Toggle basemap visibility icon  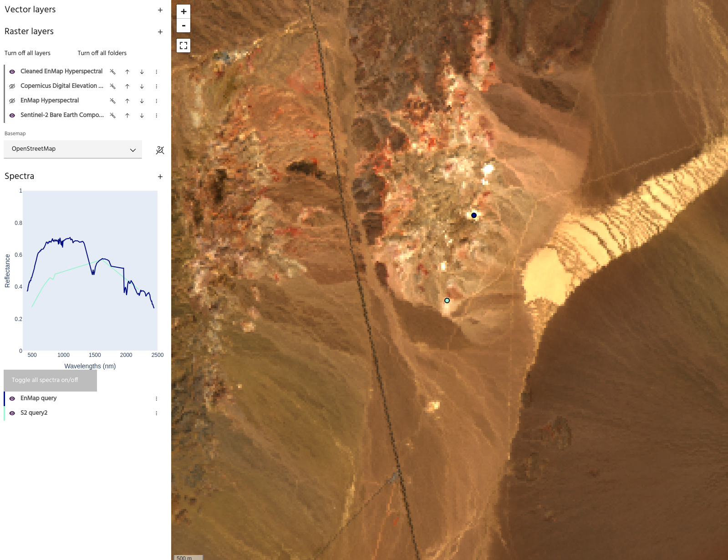(x=160, y=150)
